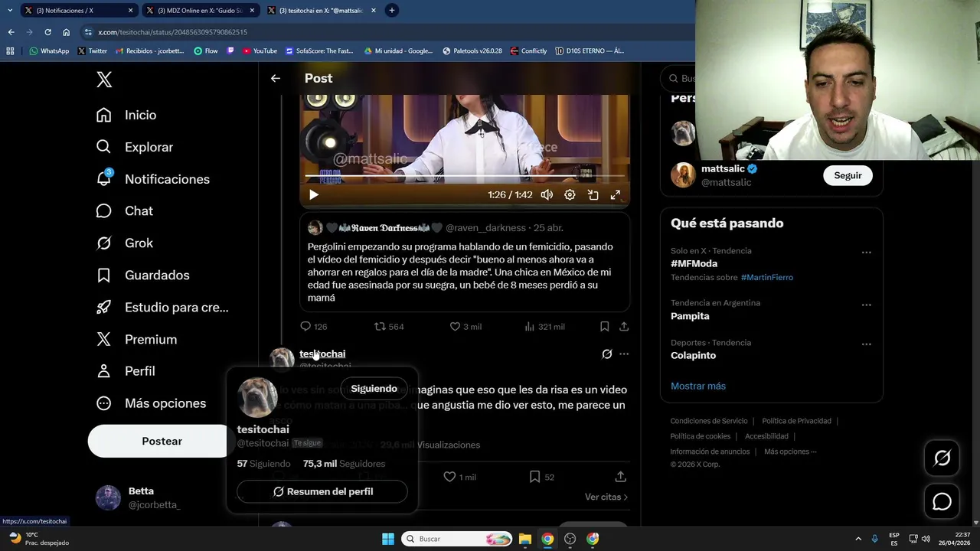
Task: Open Betta account switcher
Action: (138, 497)
